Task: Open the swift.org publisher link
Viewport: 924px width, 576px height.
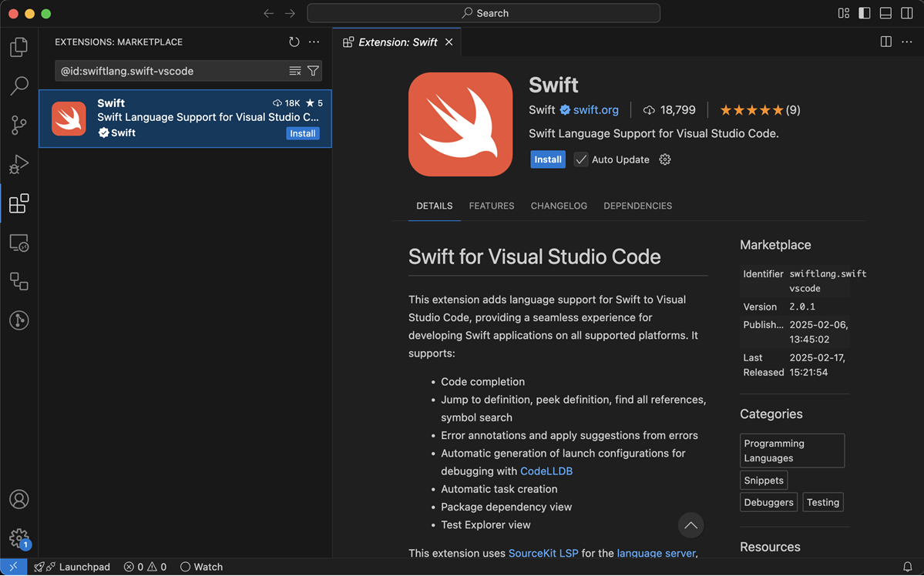Action: coord(596,109)
